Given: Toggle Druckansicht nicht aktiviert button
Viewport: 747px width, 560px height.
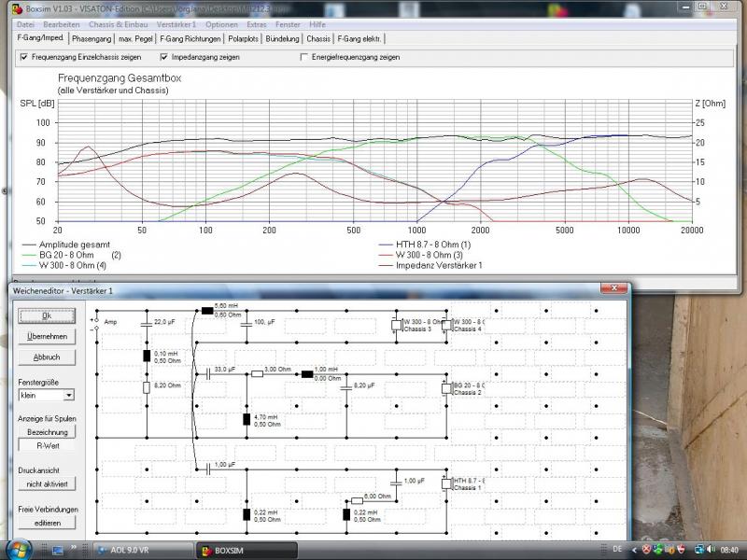Looking at the screenshot, I should [x=48, y=483].
